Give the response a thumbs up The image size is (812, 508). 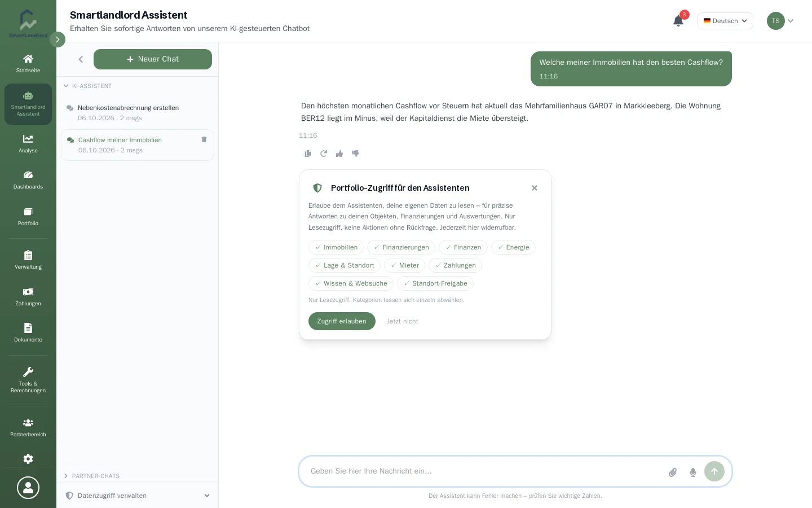(x=339, y=154)
